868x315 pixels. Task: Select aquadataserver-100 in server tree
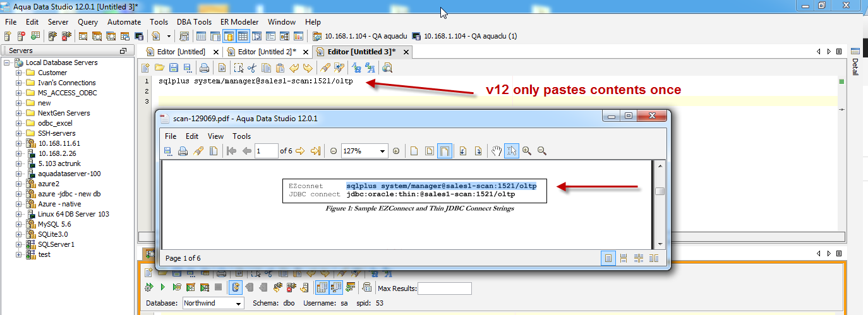(x=69, y=174)
